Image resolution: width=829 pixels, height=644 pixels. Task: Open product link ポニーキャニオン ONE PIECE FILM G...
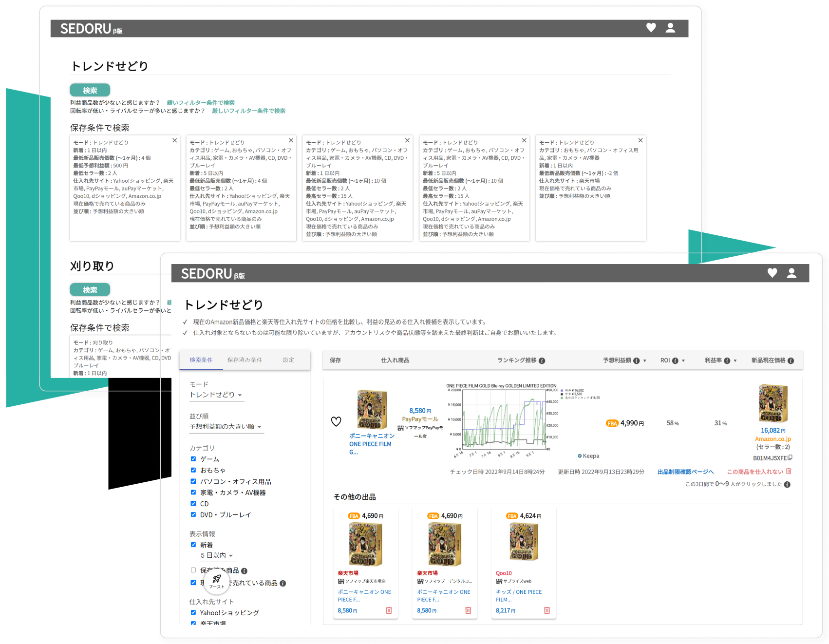coord(372,444)
